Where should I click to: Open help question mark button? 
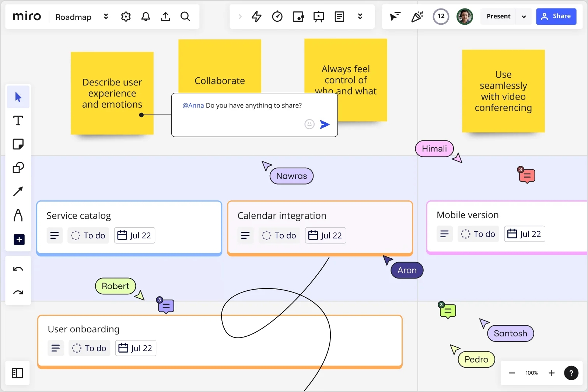click(x=571, y=373)
